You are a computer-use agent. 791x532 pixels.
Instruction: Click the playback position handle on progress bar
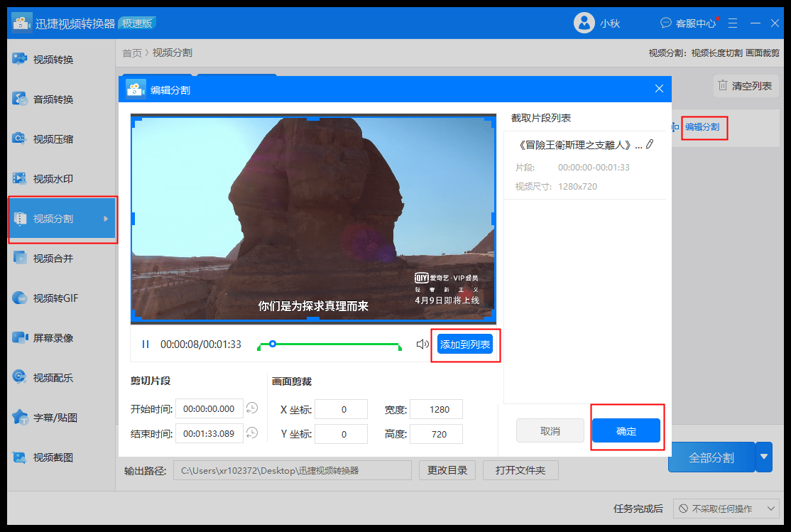273,344
